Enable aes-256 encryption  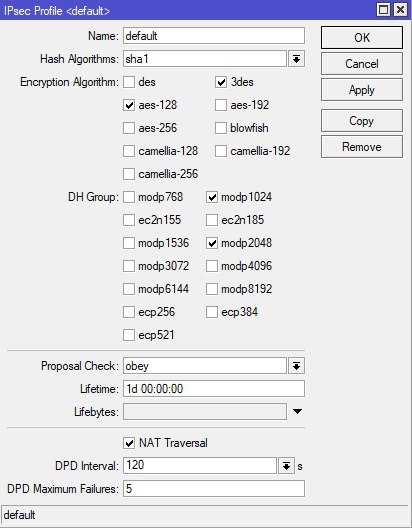(x=129, y=128)
